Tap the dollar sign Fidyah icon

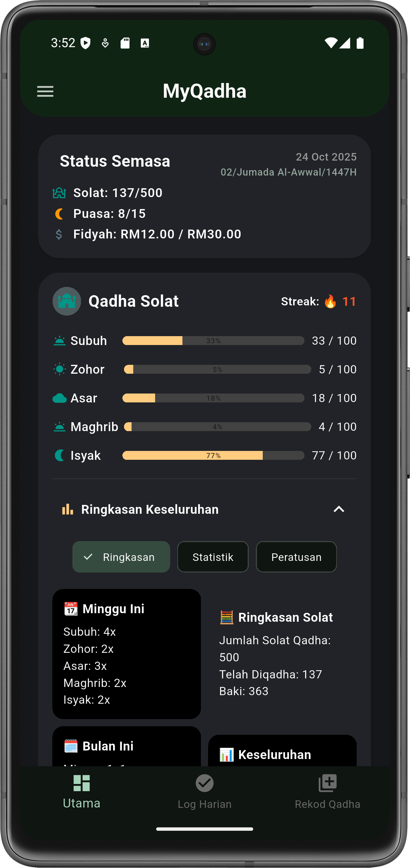(59, 234)
